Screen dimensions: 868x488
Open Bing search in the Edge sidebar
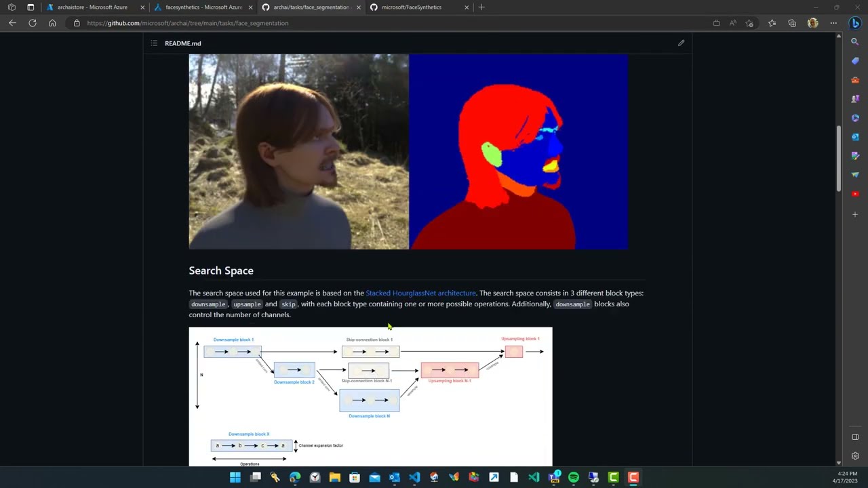854,41
